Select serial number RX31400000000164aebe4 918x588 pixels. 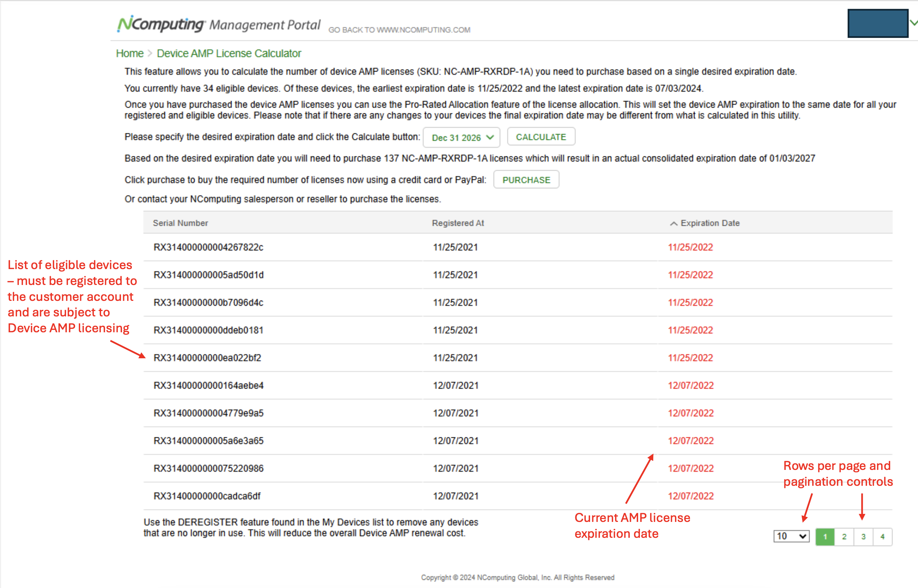coord(208,386)
